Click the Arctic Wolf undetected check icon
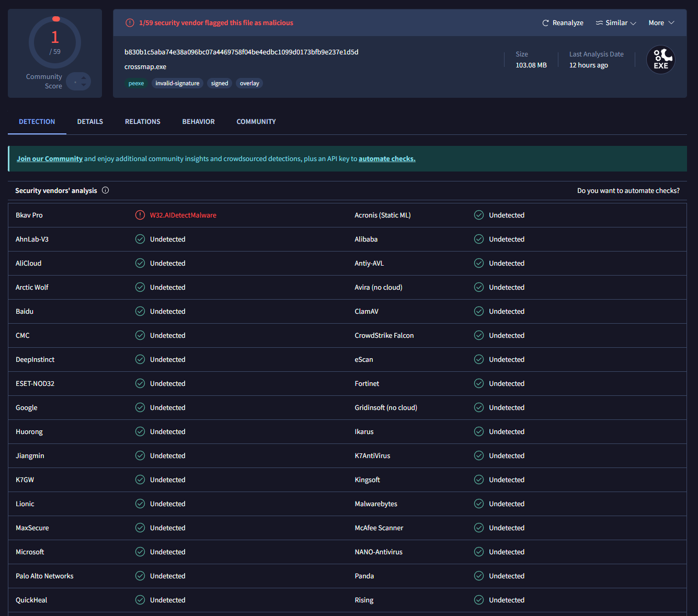 [x=140, y=287]
